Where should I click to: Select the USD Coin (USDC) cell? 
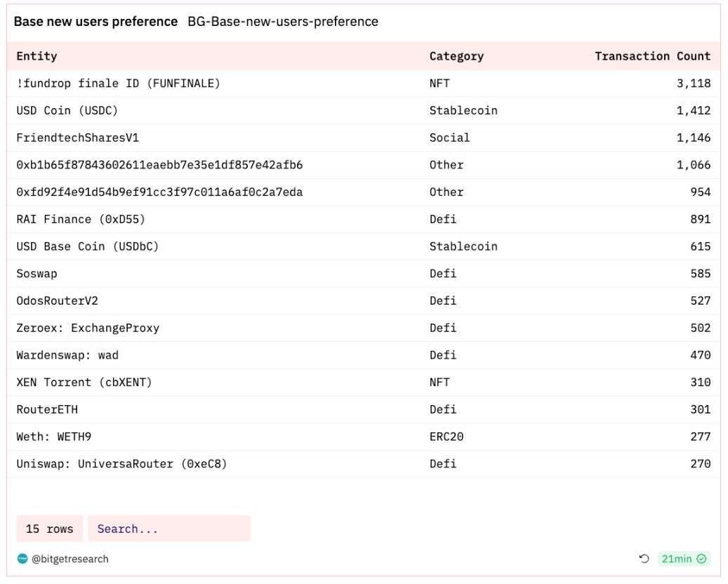67,110
